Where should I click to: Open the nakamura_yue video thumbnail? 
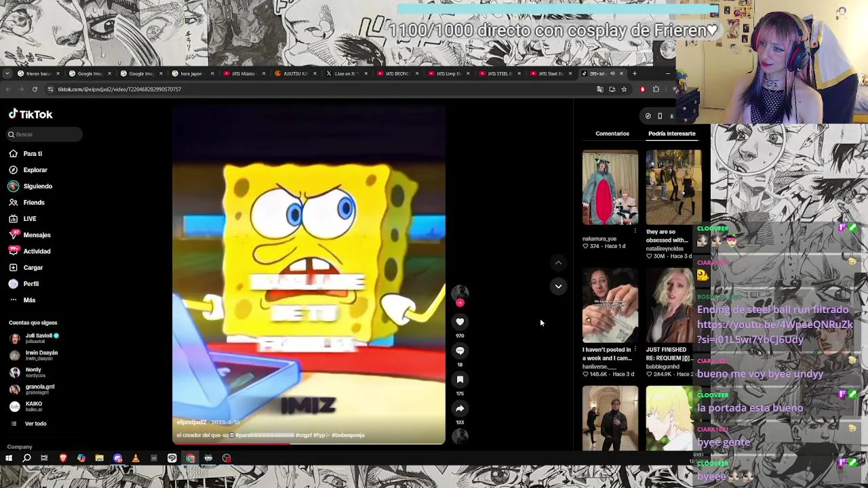pyautogui.click(x=610, y=188)
